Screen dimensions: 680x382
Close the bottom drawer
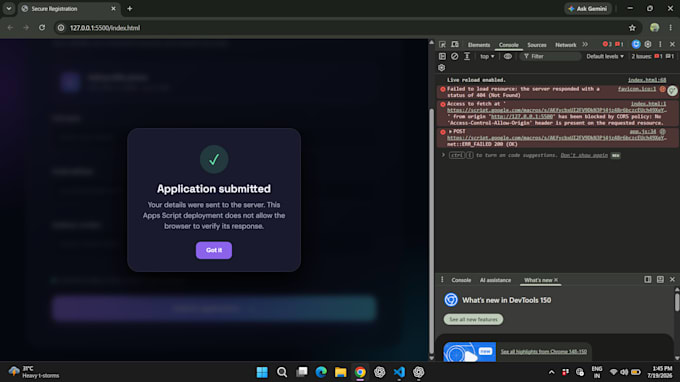(x=672, y=280)
